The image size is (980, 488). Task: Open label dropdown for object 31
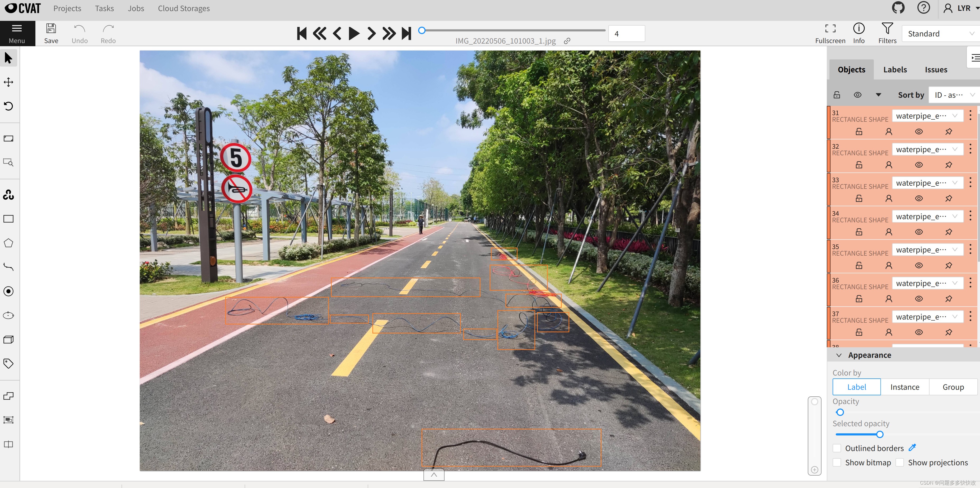tap(927, 116)
